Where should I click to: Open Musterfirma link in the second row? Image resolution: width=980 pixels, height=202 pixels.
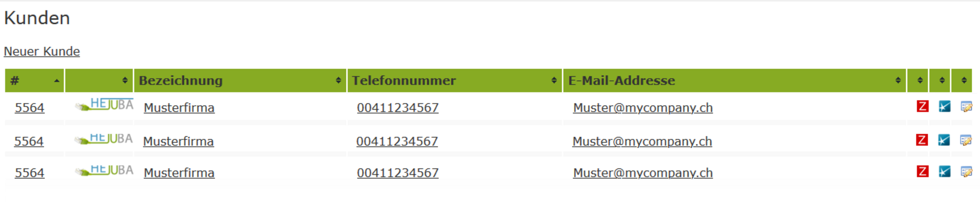[178, 141]
